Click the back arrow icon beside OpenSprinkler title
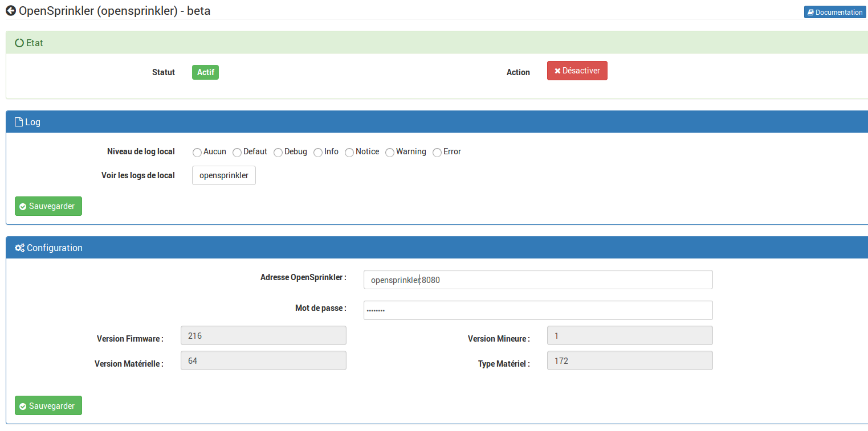Screen dimensions: 868x431 [x=11, y=10]
